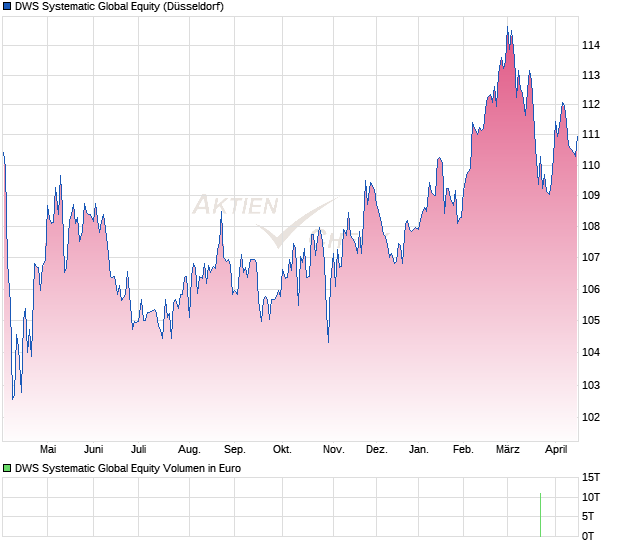Click the 'April' month label on x-axis
This screenshot has height=546, width=620.
[x=556, y=450]
